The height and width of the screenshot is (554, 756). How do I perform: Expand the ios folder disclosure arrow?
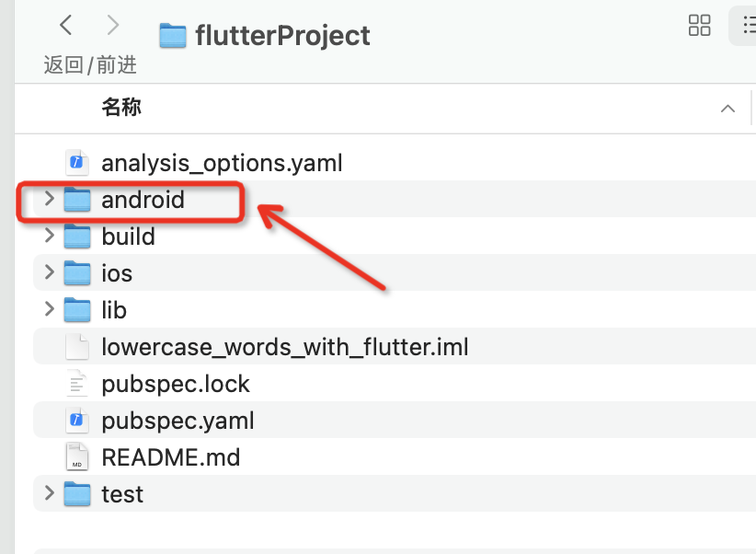point(49,272)
